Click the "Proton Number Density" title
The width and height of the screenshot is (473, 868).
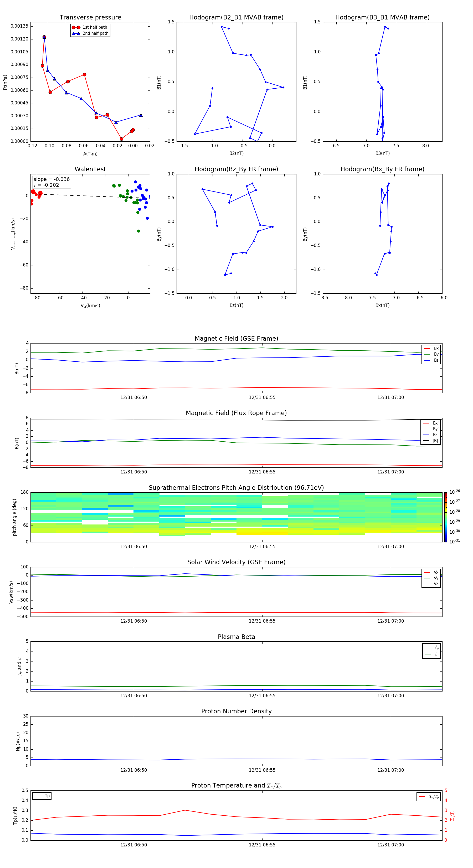(x=236, y=711)
